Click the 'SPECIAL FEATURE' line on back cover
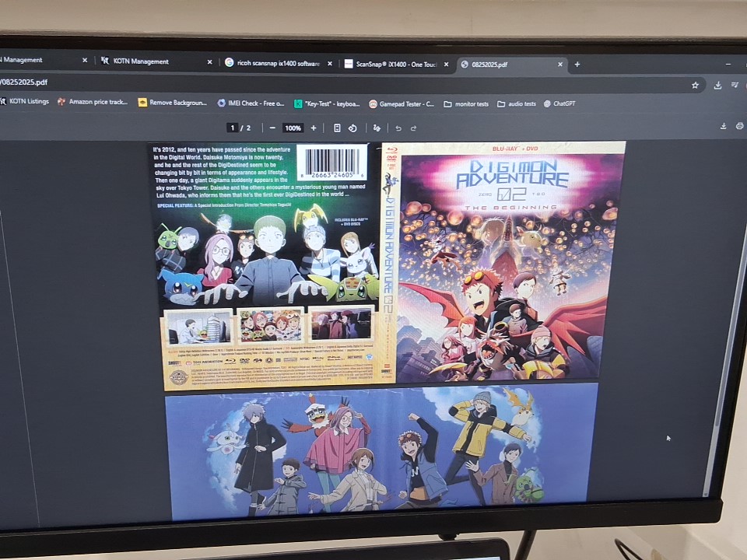 [x=224, y=205]
